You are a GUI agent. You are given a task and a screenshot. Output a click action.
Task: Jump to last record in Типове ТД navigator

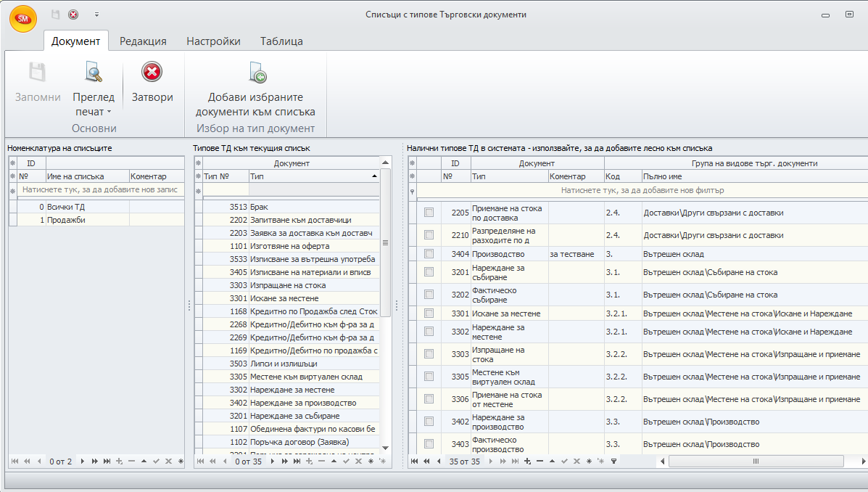[297, 461]
